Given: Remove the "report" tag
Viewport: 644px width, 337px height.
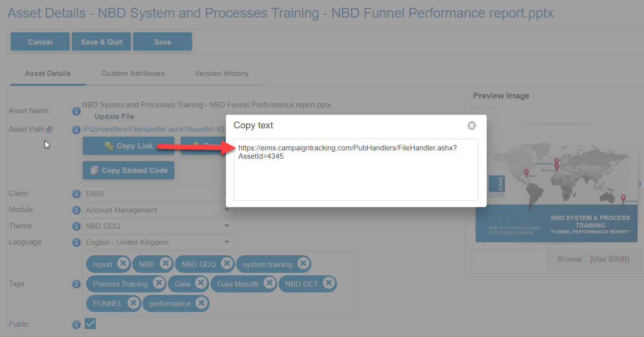Looking at the screenshot, I should pos(123,264).
